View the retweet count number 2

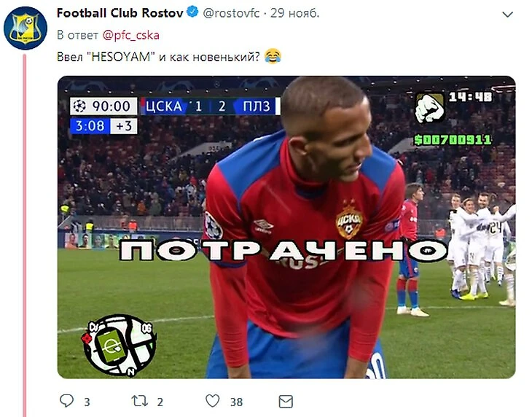click(160, 402)
